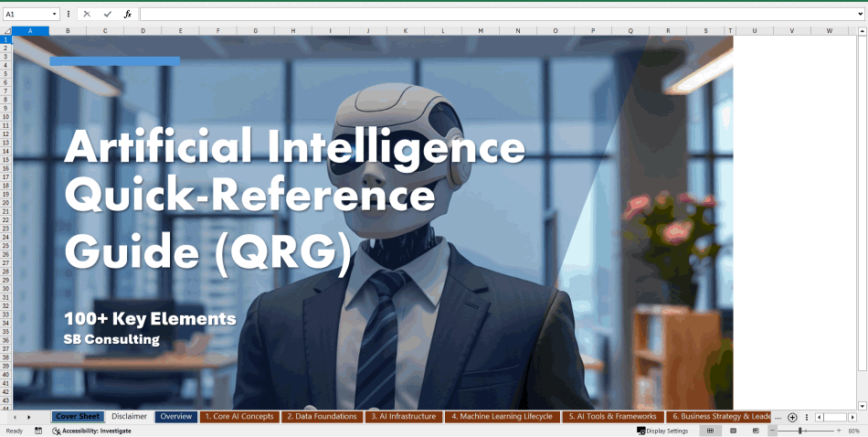Select row 43 header

tap(6, 400)
